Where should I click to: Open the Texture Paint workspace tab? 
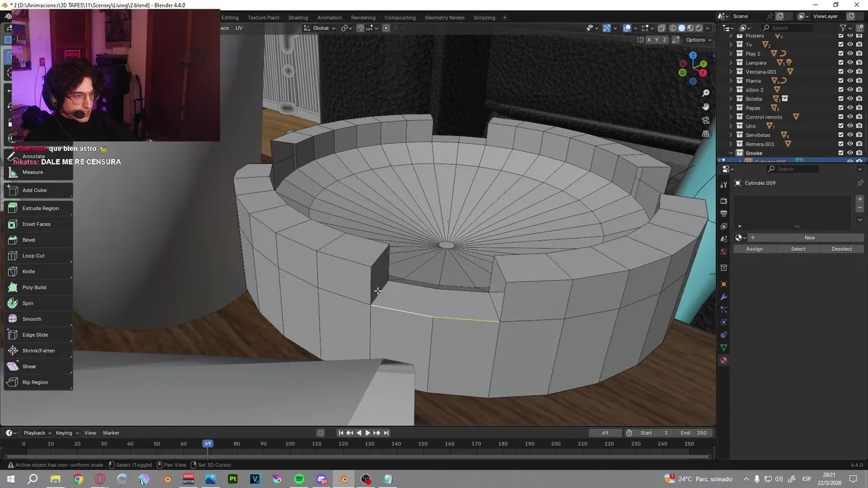[x=263, y=18]
